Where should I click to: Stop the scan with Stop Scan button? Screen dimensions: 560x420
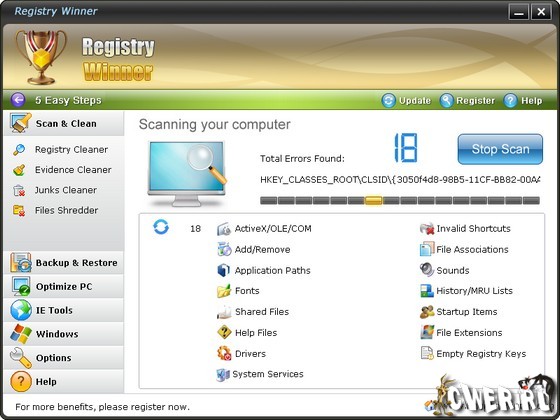pos(500,149)
